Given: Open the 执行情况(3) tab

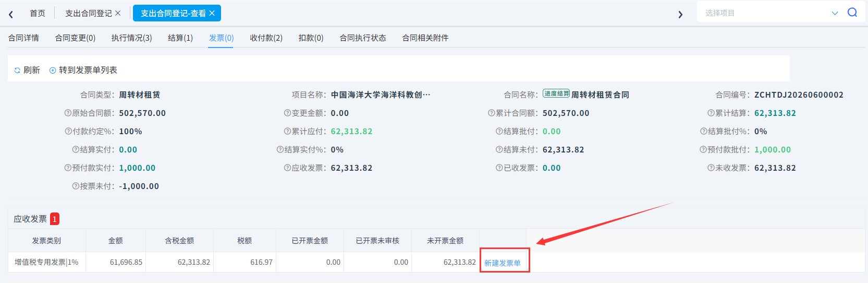Looking at the screenshot, I should [132, 38].
